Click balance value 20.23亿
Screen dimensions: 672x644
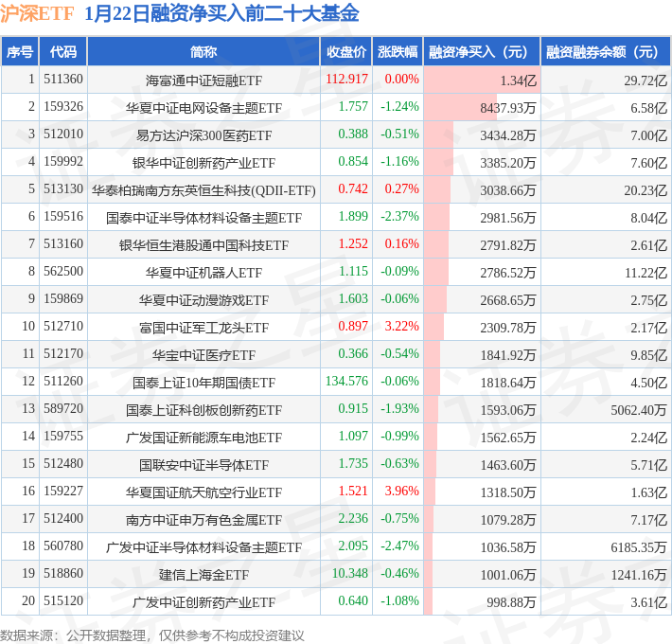(645, 190)
